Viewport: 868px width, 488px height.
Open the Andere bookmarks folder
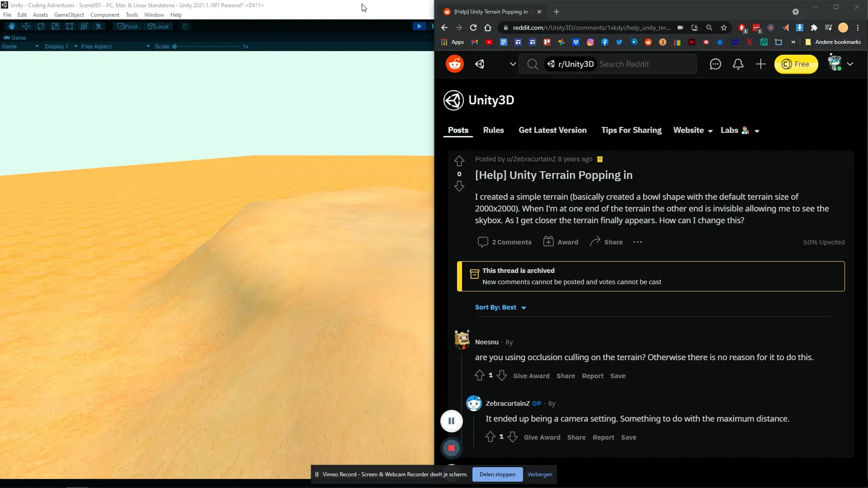[833, 42]
